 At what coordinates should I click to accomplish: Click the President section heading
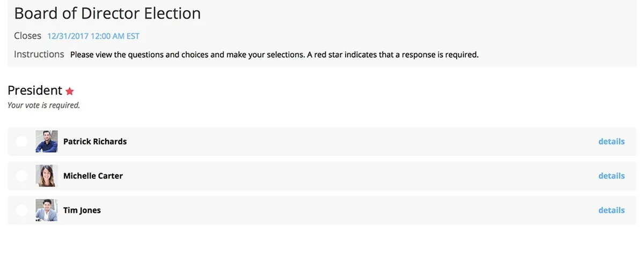click(x=35, y=91)
